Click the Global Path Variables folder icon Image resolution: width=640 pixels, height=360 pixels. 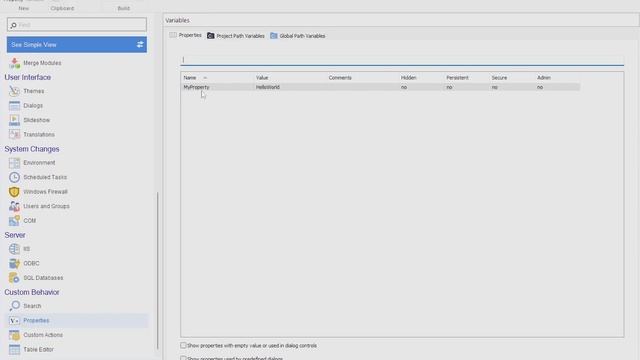[x=274, y=36]
